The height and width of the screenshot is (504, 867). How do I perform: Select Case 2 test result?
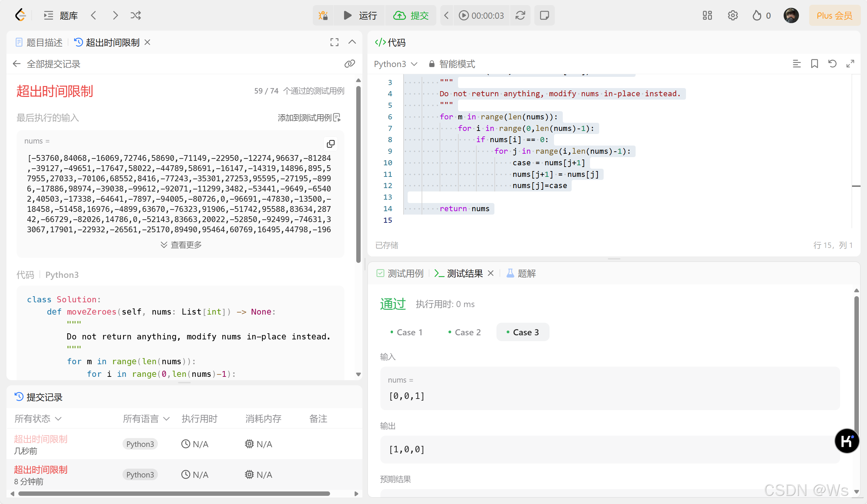464,332
